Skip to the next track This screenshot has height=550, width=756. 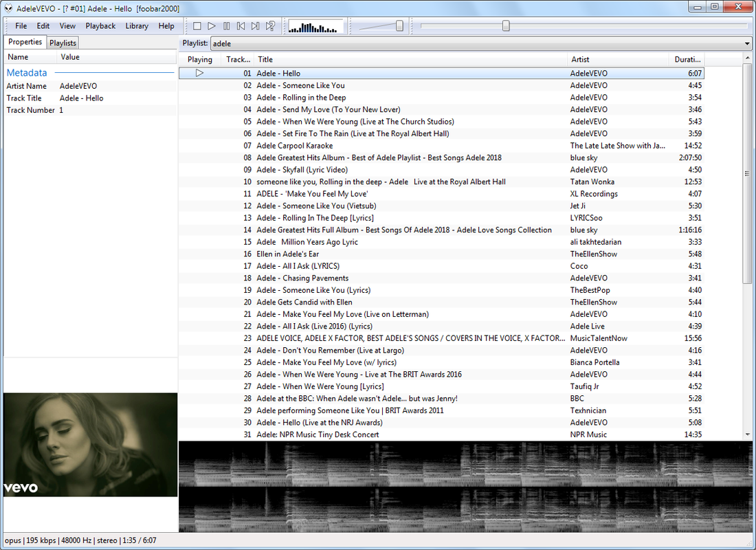pos(256,26)
